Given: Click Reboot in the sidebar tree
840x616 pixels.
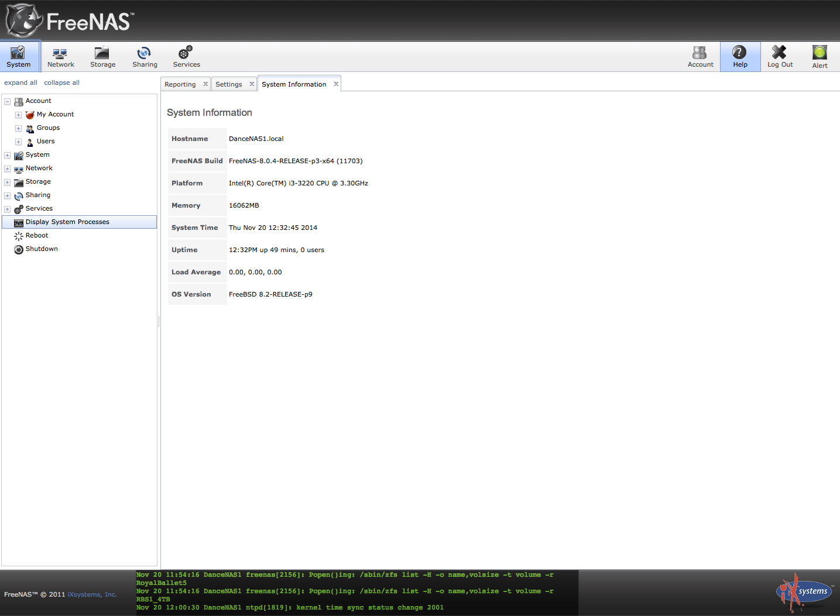Looking at the screenshot, I should (37, 236).
